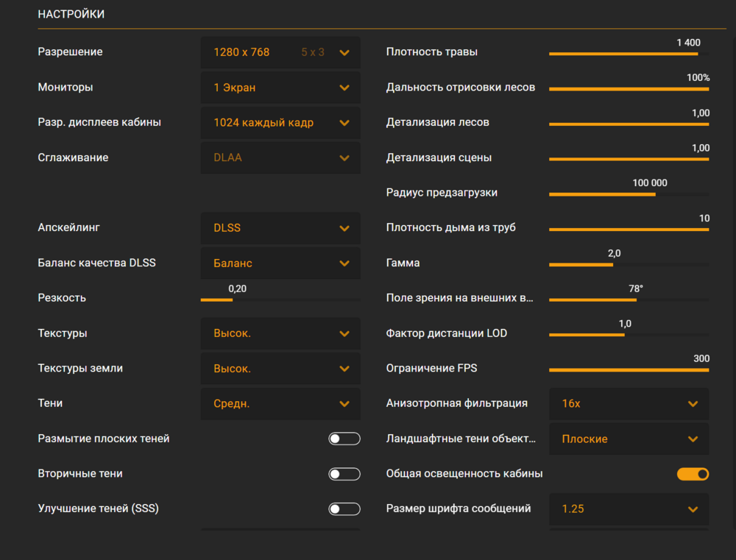Open Разр. дисплеев кабины dropdown
This screenshot has width=736, height=560.
(x=280, y=123)
